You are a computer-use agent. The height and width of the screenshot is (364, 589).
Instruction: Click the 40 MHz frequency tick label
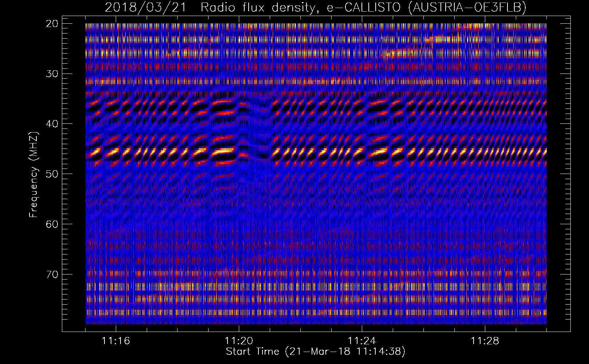pos(52,124)
